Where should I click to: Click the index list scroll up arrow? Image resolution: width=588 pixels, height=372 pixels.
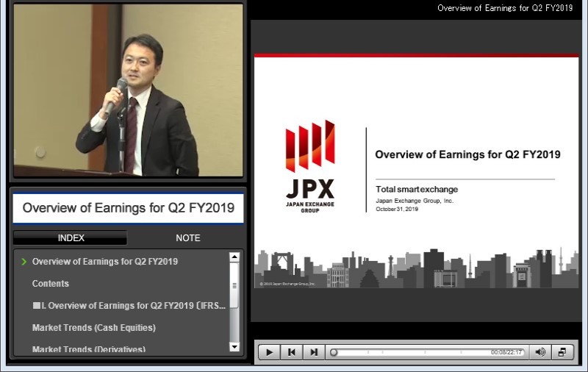[234, 257]
